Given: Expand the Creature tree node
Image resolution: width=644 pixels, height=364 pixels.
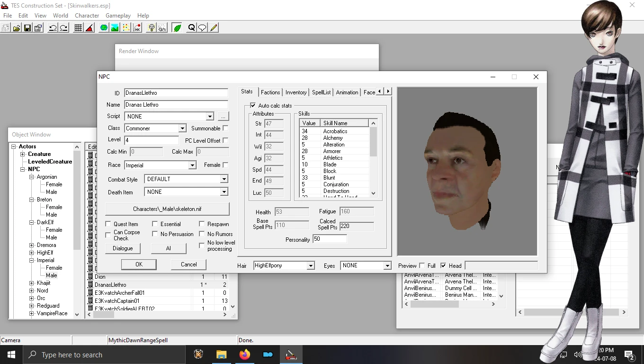Looking at the screenshot, I should [x=22, y=154].
